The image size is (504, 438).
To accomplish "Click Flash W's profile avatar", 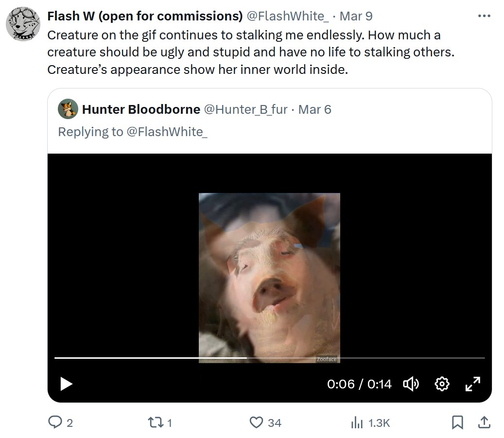I will click(23, 24).
